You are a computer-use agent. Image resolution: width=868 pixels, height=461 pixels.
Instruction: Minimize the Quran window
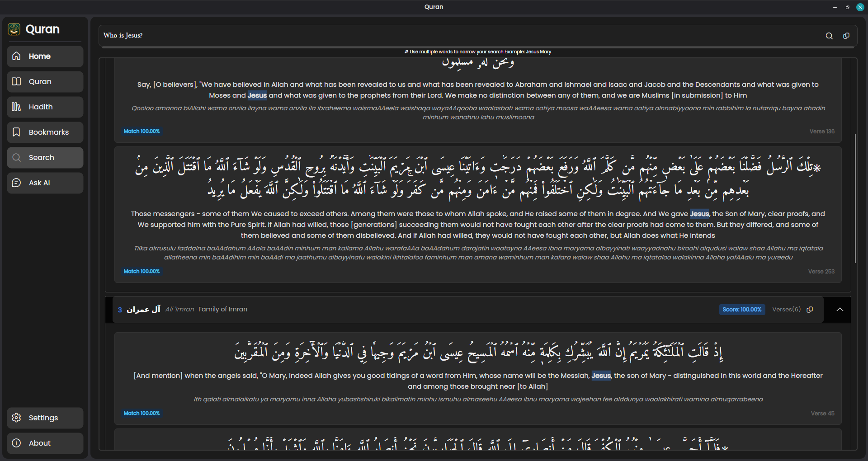click(x=835, y=7)
